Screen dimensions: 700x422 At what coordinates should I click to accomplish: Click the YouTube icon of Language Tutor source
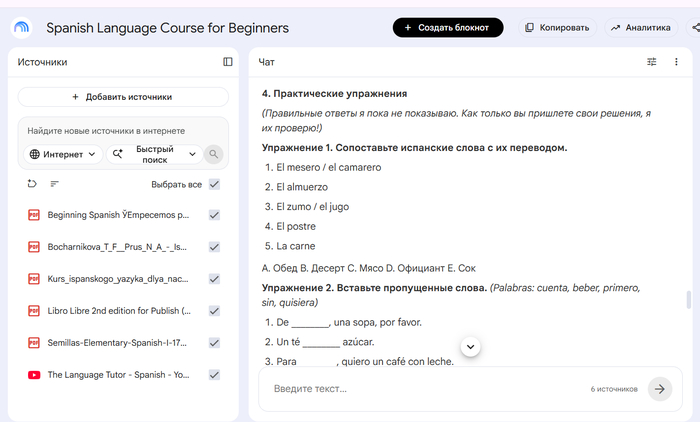coord(34,375)
